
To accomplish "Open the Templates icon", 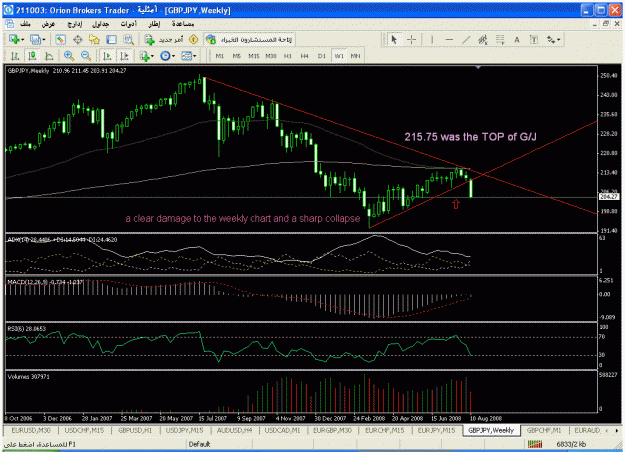I will [x=186, y=56].
